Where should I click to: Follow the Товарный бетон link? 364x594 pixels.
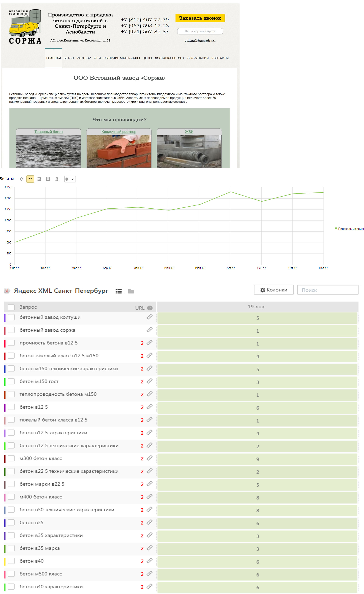pos(48,132)
